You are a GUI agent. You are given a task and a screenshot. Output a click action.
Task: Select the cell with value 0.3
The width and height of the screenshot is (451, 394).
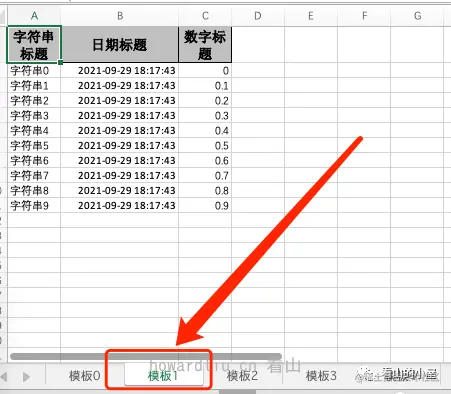[x=205, y=115]
